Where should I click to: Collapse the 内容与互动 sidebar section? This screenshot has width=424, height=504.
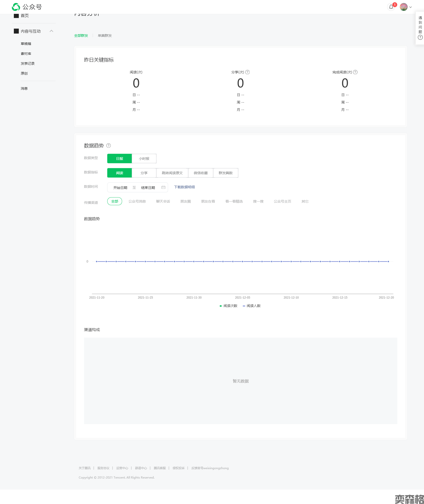coord(51,31)
